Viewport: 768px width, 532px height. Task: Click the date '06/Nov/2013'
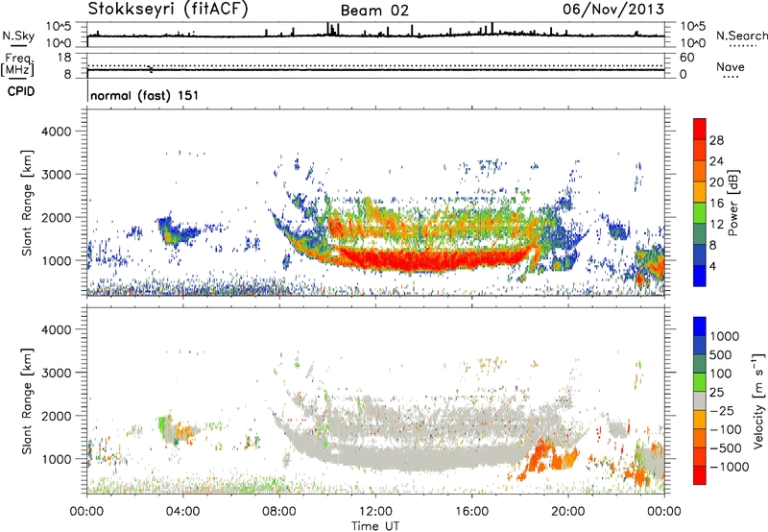tap(613, 9)
